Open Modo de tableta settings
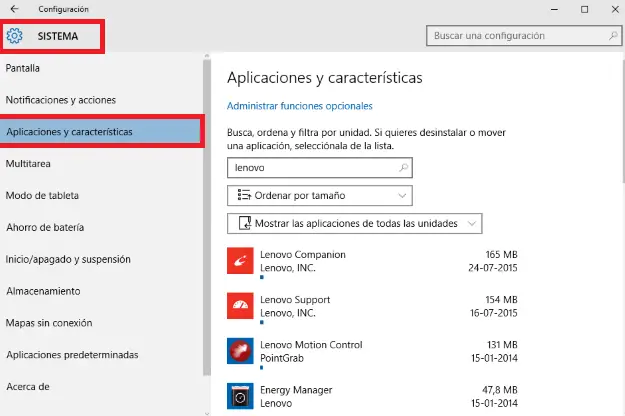The height and width of the screenshot is (416, 625). tap(42, 196)
